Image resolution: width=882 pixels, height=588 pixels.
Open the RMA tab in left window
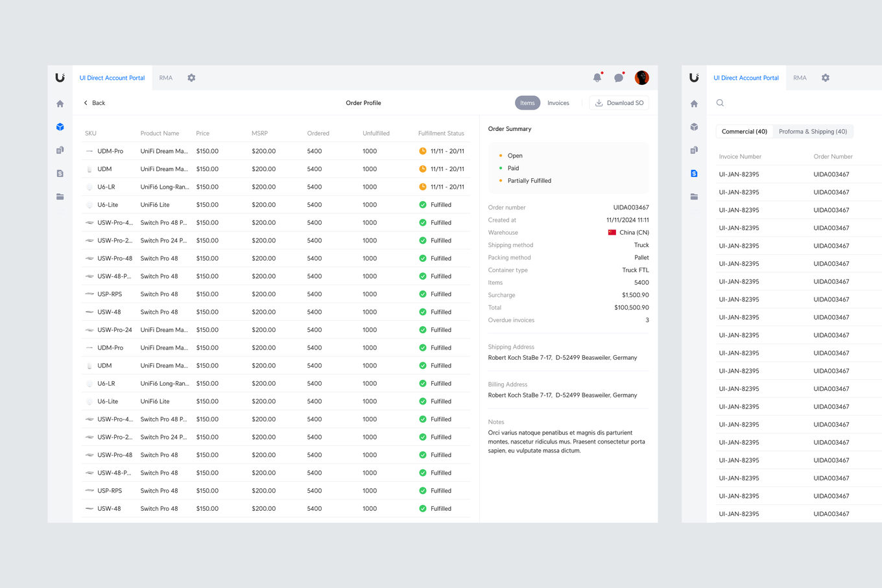coord(166,78)
